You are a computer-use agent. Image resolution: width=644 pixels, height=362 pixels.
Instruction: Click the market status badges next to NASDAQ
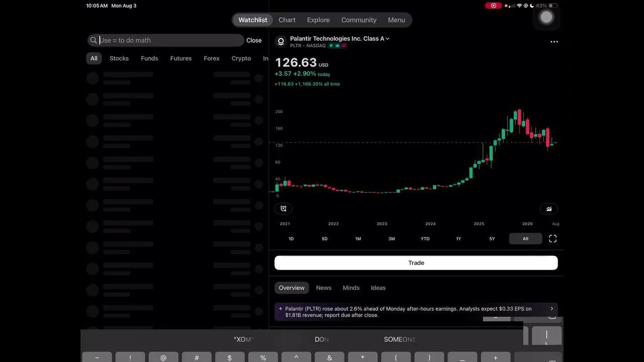(x=338, y=46)
